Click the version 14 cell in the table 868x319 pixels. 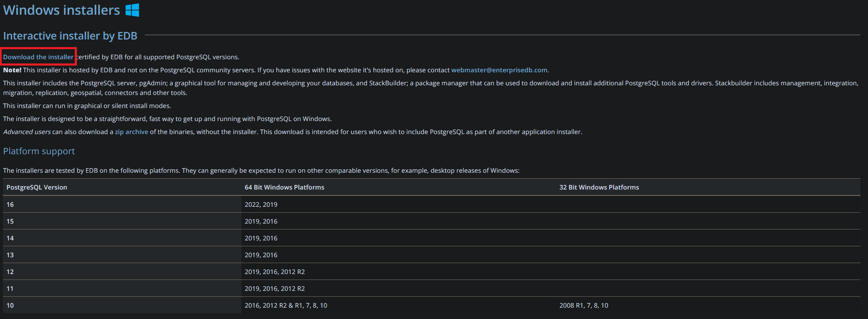10,238
